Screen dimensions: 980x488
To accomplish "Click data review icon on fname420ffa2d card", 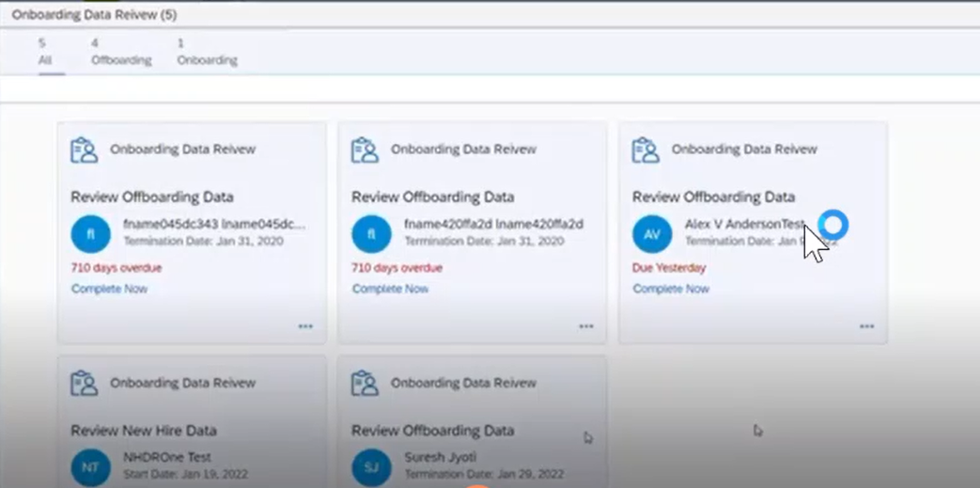I will 365,150.
